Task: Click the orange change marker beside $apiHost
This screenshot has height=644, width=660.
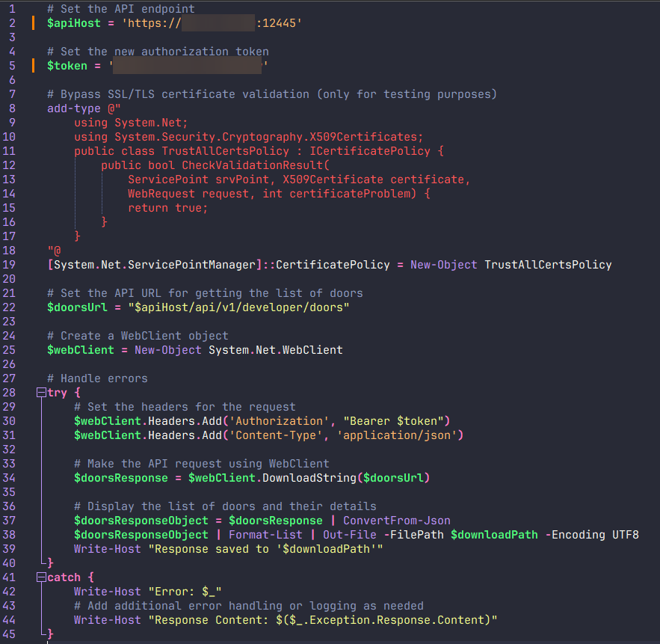Action: click(33, 23)
